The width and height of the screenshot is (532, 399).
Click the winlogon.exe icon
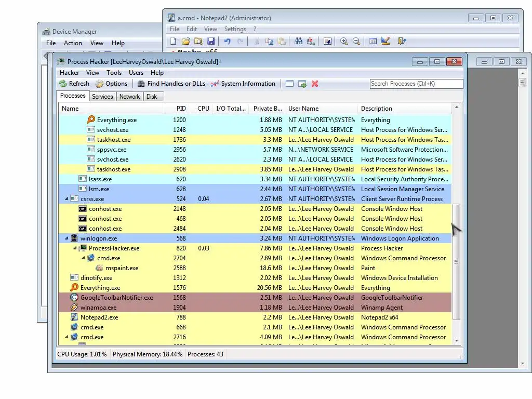[x=74, y=238]
